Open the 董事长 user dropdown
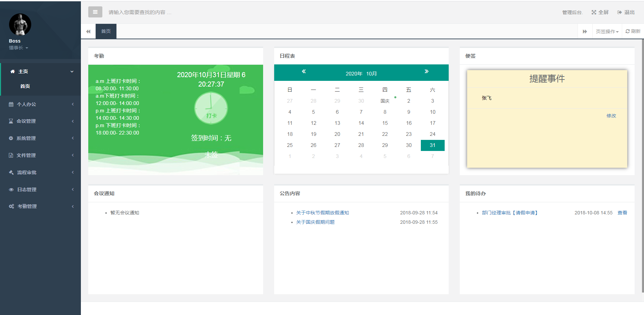644x315 pixels. pos(18,48)
